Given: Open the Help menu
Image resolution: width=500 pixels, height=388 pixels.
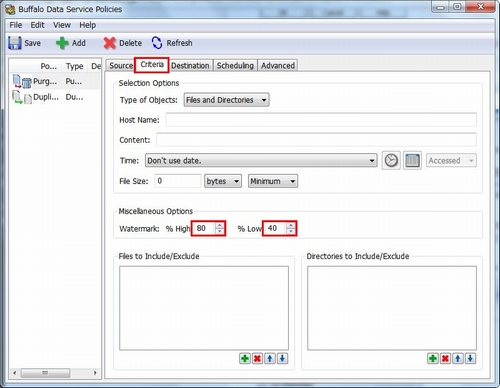Looking at the screenshot, I should [88, 25].
